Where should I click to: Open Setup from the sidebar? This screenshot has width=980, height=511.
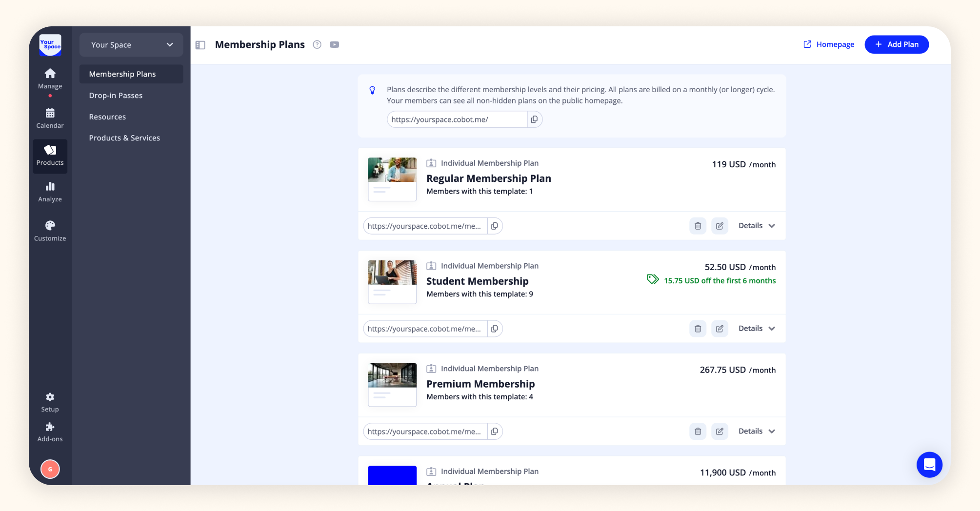point(49,401)
